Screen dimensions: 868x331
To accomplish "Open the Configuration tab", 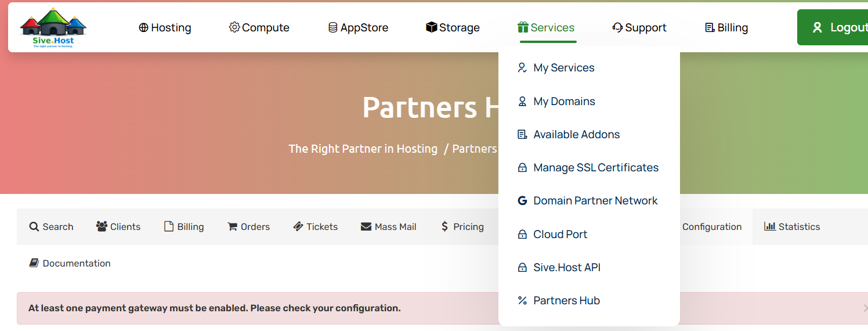I will point(712,226).
